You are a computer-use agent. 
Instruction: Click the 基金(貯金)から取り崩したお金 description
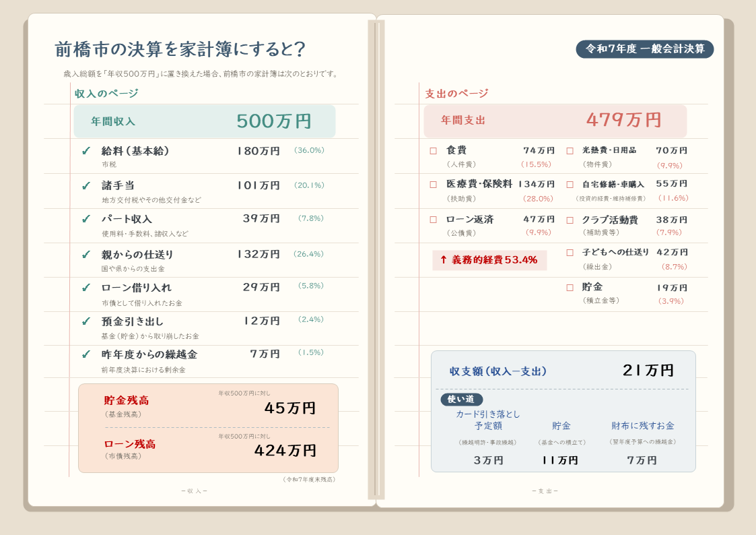point(150,336)
